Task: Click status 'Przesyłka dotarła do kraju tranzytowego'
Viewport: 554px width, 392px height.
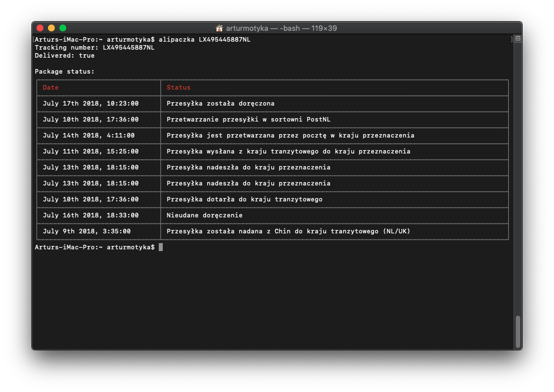Action: 244,199
